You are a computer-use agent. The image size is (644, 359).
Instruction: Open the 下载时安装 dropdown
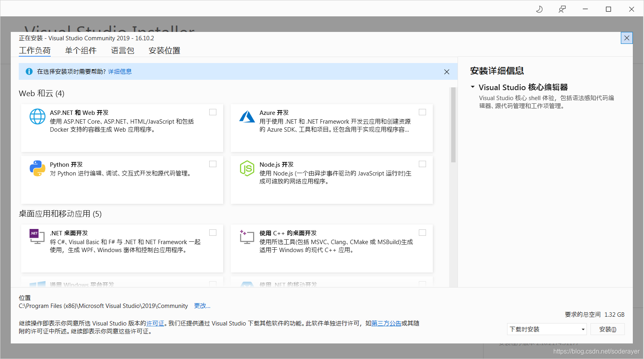(547, 329)
